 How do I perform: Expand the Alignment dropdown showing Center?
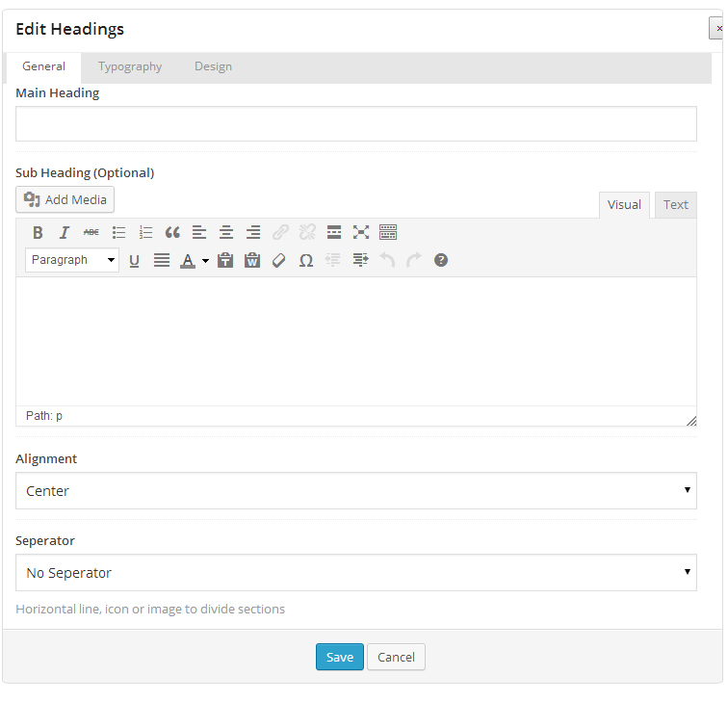355,491
